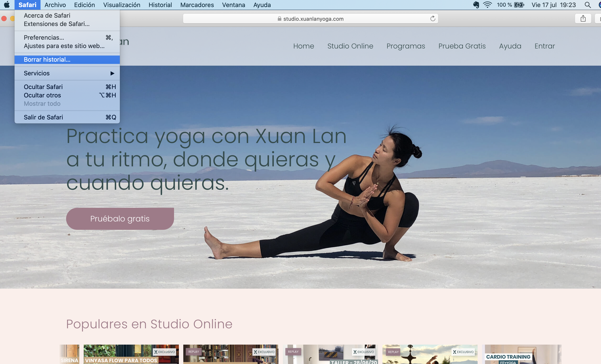601x364 pixels.
Task: Click the Wi-Fi status icon
Action: [x=487, y=5]
